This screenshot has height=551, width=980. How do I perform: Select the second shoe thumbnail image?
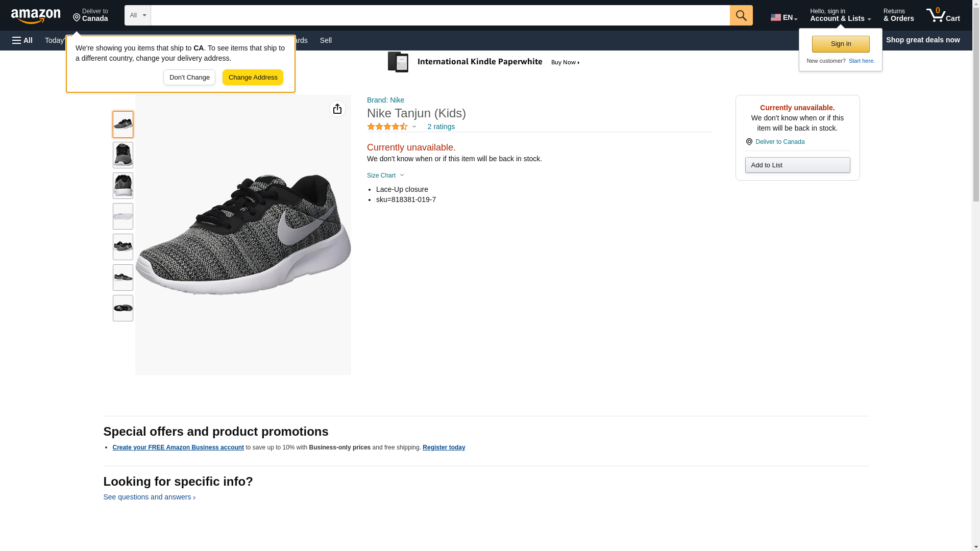[123, 155]
